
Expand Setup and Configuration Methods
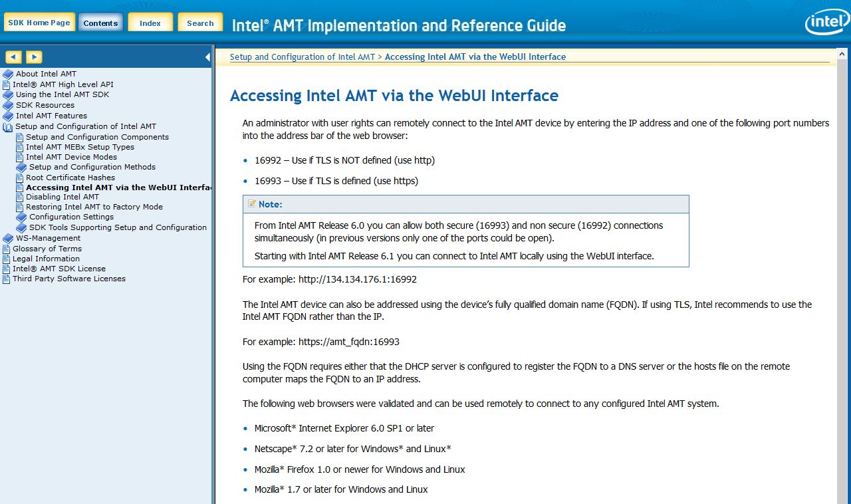tap(92, 167)
